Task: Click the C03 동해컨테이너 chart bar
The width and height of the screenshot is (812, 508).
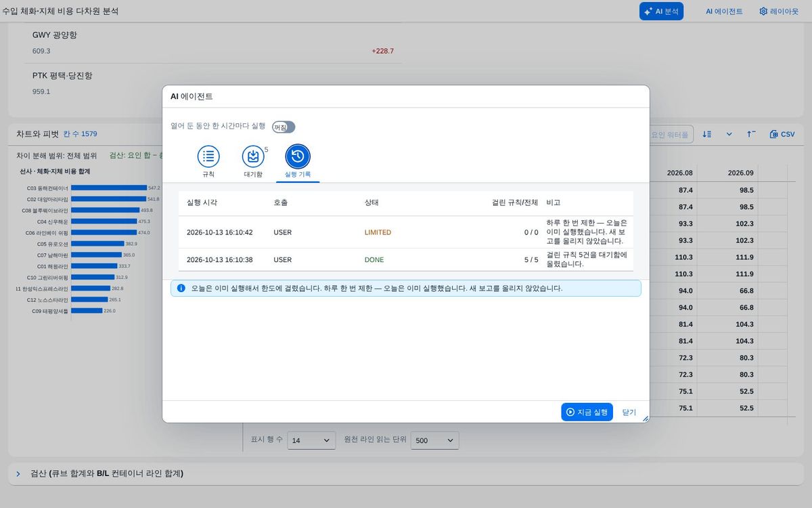Action: (x=109, y=188)
